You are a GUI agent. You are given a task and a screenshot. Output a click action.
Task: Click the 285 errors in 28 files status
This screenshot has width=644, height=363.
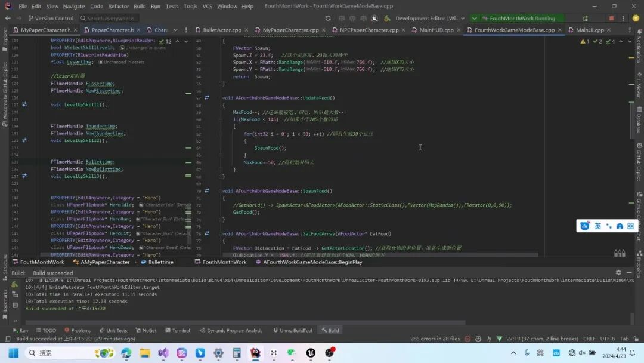pyautogui.click(x=435, y=339)
